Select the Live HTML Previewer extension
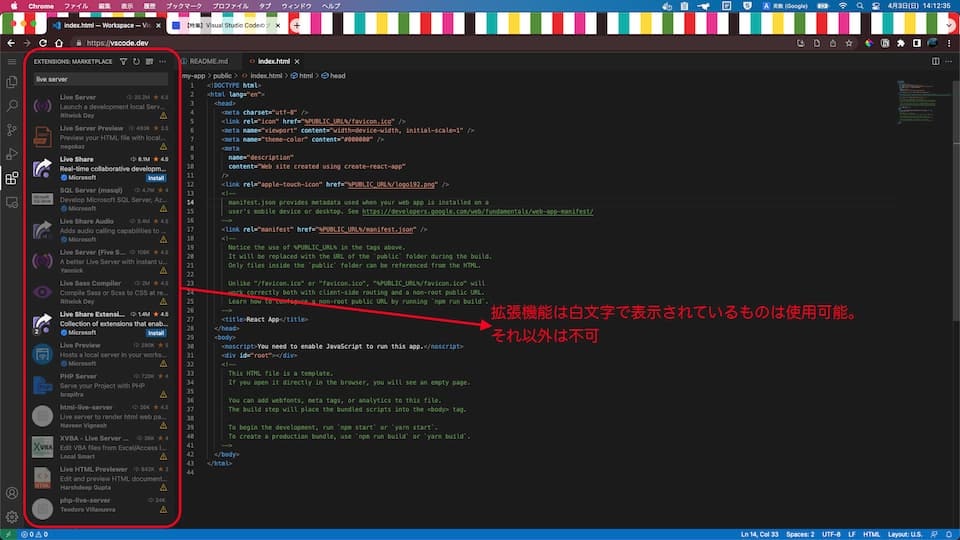The height and width of the screenshot is (540, 960). click(x=100, y=478)
